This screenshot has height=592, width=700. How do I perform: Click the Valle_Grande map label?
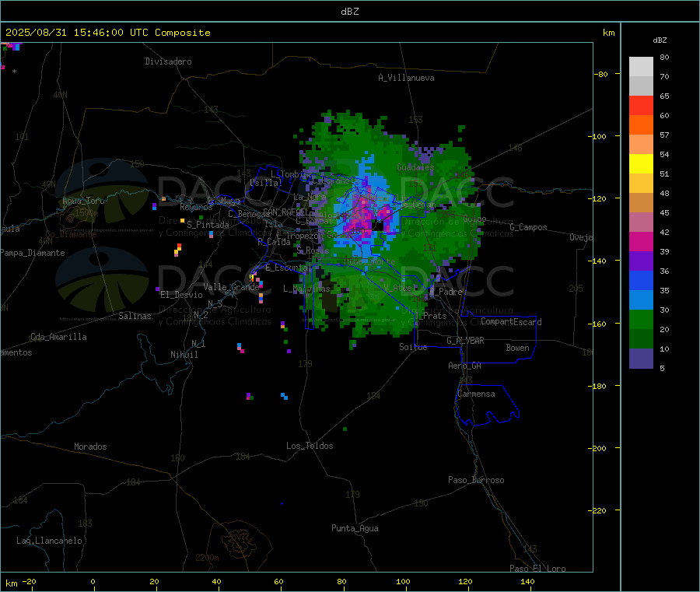click(x=231, y=287)
